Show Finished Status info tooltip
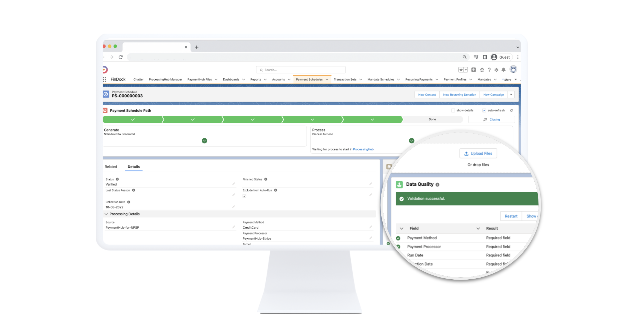 coord(266,179)
